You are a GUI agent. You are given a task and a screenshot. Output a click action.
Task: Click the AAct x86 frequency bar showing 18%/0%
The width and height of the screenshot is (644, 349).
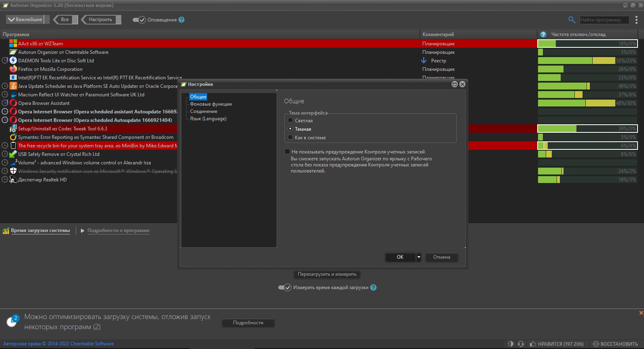[x=587, y=43]
